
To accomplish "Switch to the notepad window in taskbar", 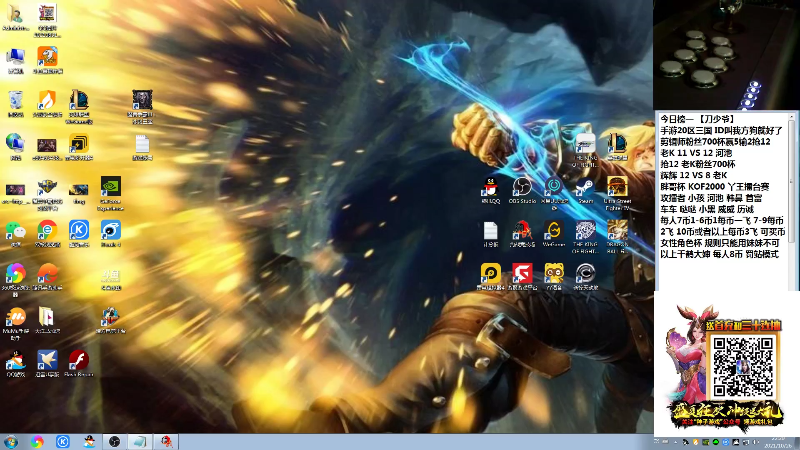I will [139, 442].
